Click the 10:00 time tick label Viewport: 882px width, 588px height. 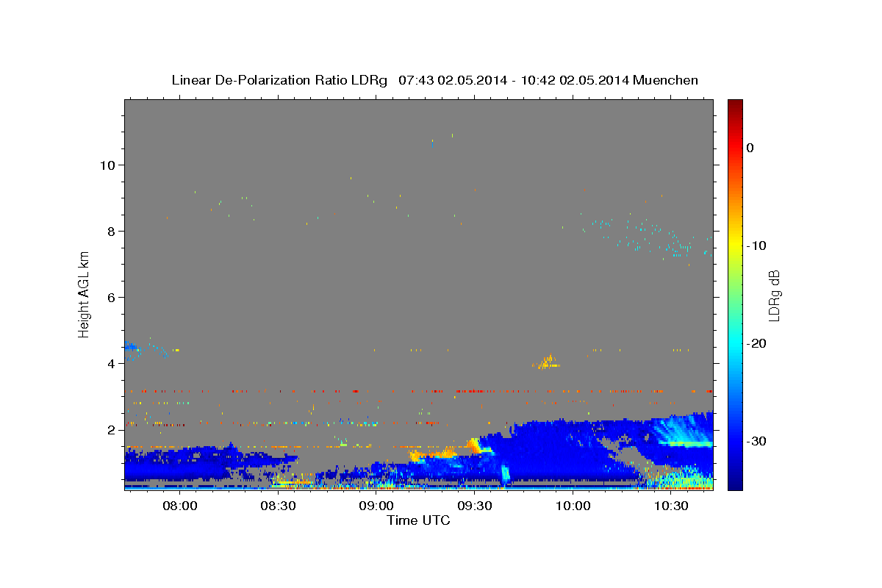point(573,506)
